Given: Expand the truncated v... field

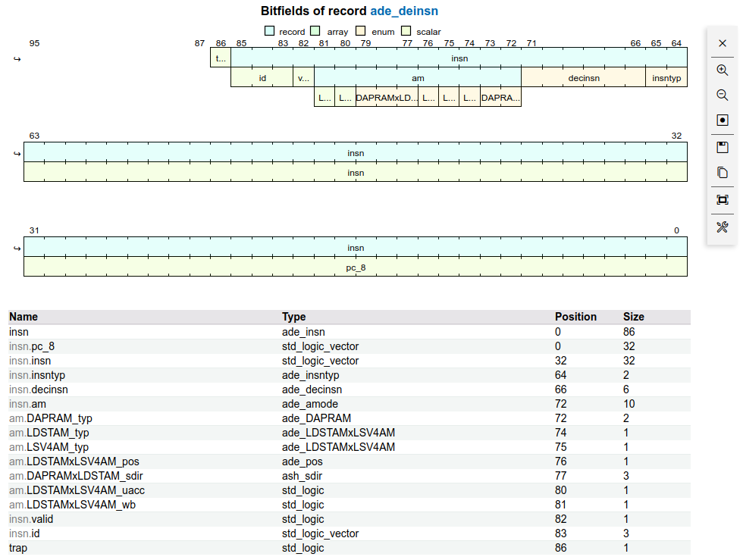Looking at the screenshot, I should click(x=303, y=77).
